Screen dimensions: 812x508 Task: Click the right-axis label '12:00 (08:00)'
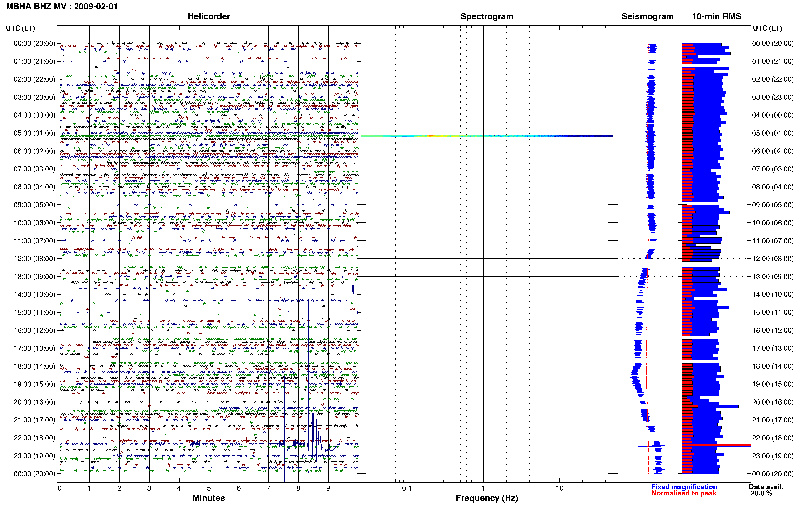pyautogui.click(x=773, y=259)
